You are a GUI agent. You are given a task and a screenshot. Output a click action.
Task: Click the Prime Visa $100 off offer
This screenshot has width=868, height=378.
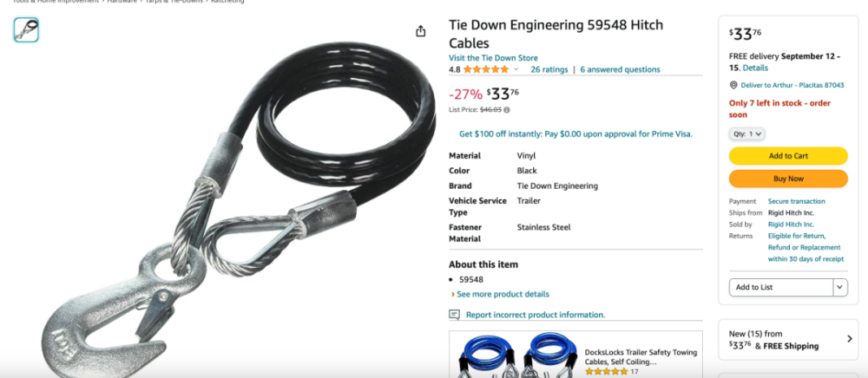(575, 134)
